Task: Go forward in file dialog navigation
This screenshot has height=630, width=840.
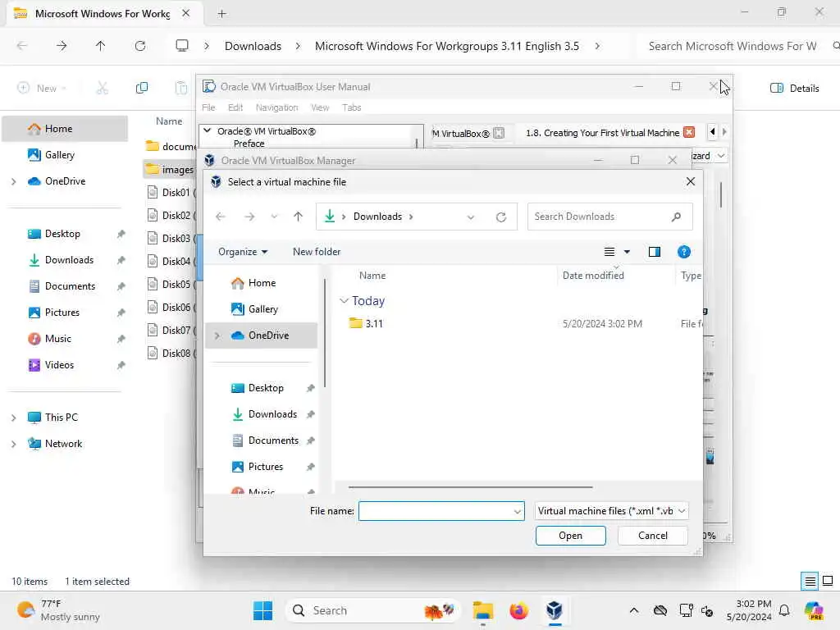Action: (x=249, y=217)
